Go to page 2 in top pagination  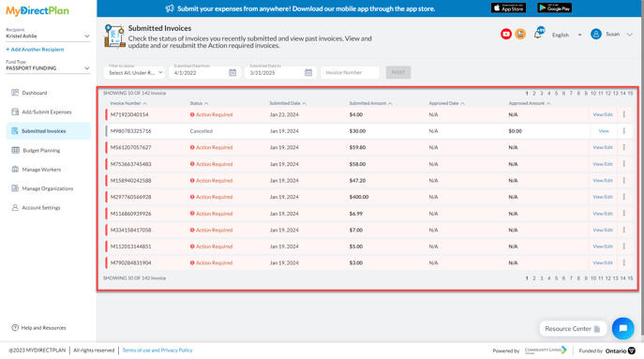(x=534, y=93)
